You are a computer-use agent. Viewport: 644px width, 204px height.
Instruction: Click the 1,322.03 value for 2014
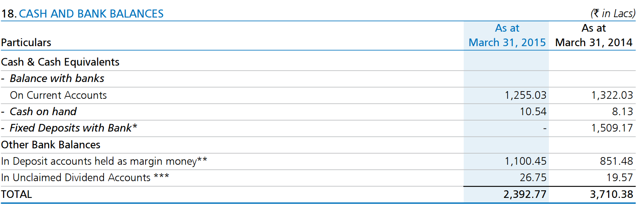[612, 95]
